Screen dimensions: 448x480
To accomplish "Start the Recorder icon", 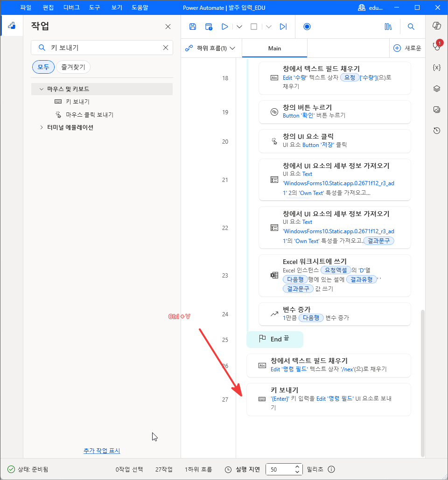I will click(x=307, y=27).
